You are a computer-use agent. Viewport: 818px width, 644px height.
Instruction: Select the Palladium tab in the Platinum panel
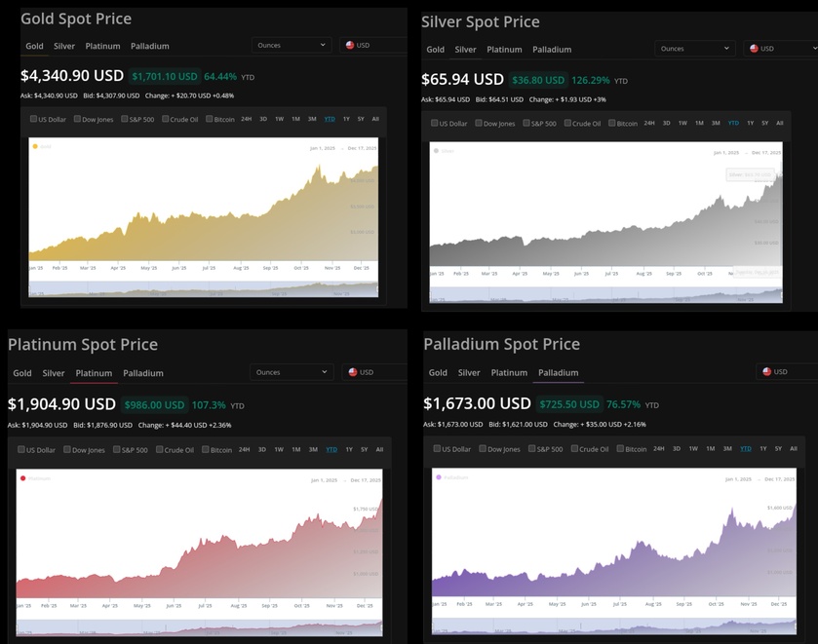143,373
